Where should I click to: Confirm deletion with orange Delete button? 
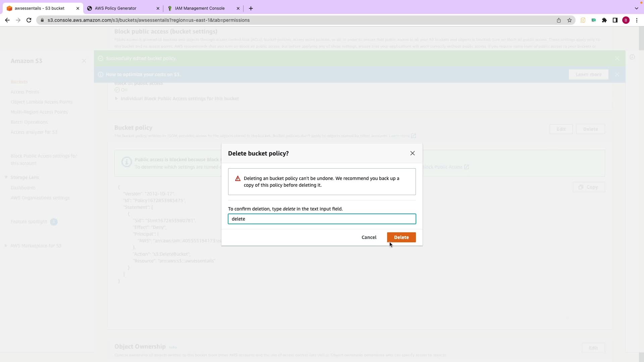401,237
